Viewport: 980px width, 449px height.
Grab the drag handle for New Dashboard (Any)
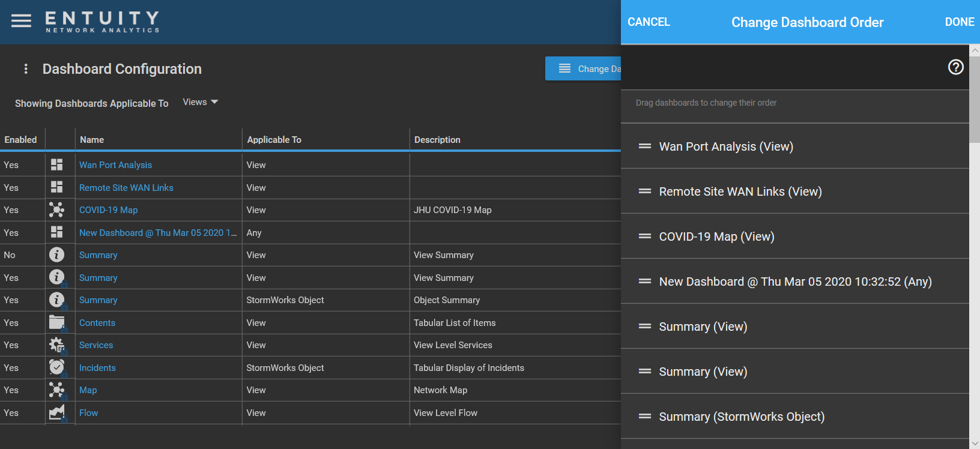pos(645,281)
